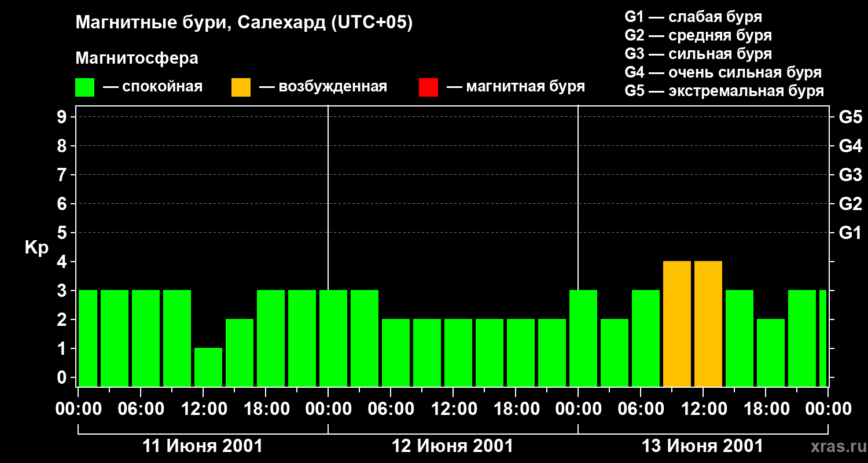Click the red 'магнитная буря' legend swatch
The image size is (868, 463).
point(429,87)
